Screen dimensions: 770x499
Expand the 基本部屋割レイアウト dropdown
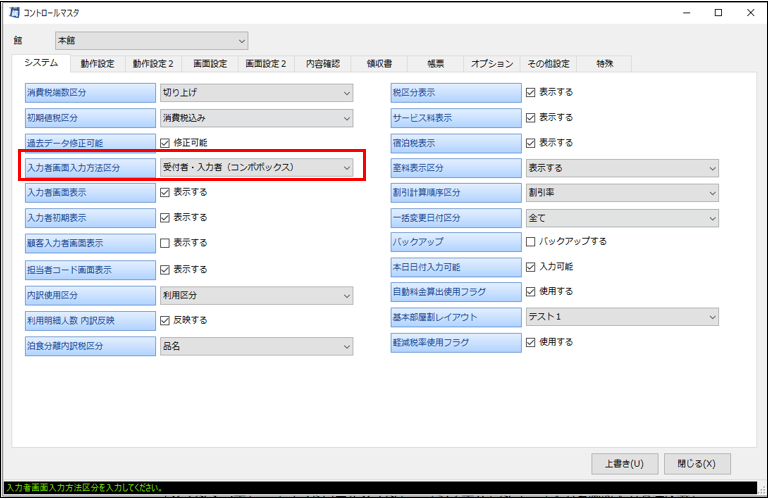621,317
